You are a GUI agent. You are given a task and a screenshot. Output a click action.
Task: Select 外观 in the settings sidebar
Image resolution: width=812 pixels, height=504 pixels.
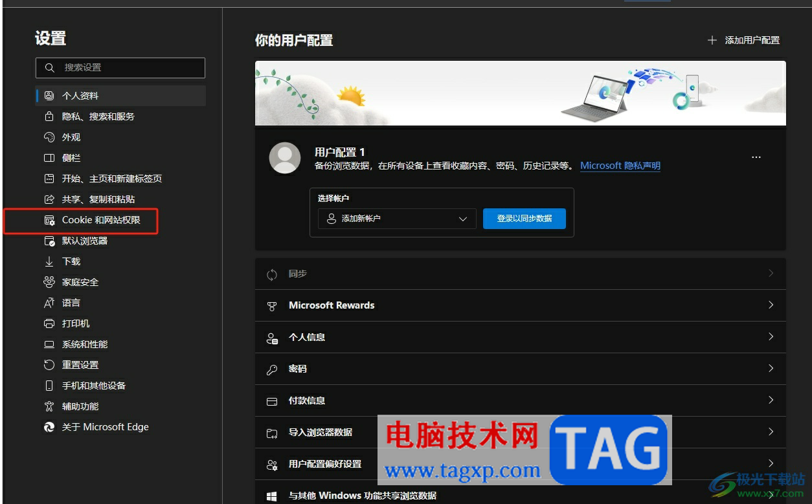pyautogui.click(x=120, y=137)
